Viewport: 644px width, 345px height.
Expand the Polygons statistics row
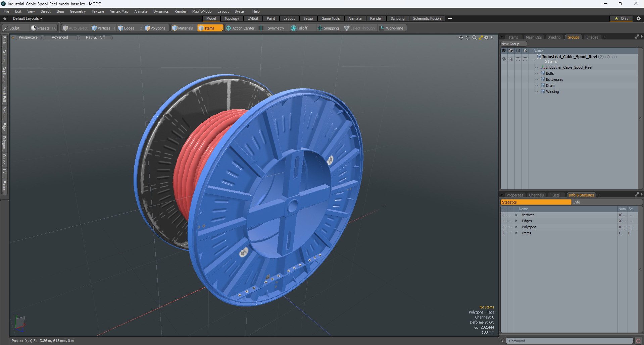[x=516, y=227]
